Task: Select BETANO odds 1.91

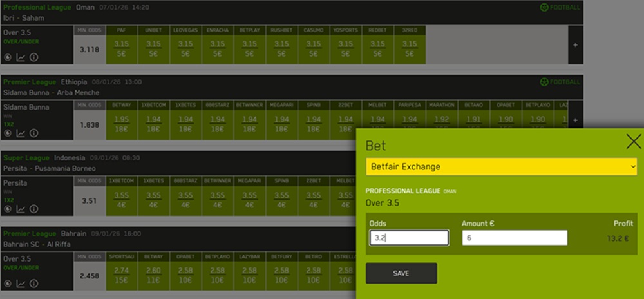Action: pos(474,119)
